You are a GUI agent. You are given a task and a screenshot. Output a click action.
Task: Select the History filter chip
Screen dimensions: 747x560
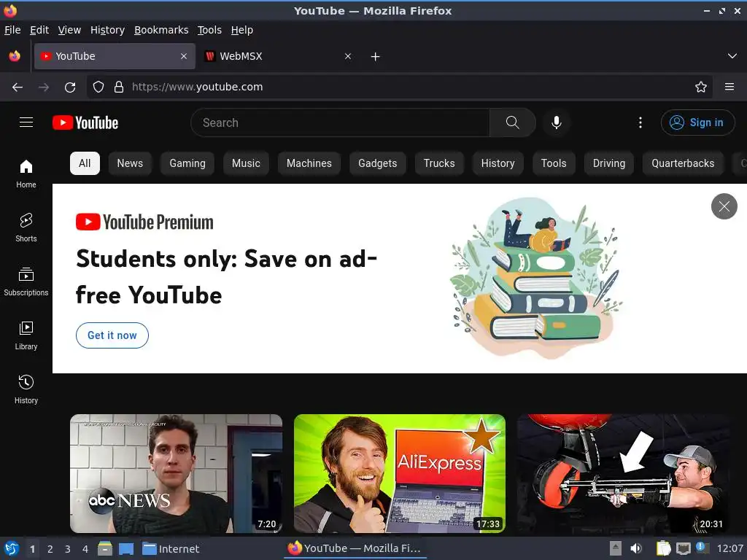[x=498, y=163]
